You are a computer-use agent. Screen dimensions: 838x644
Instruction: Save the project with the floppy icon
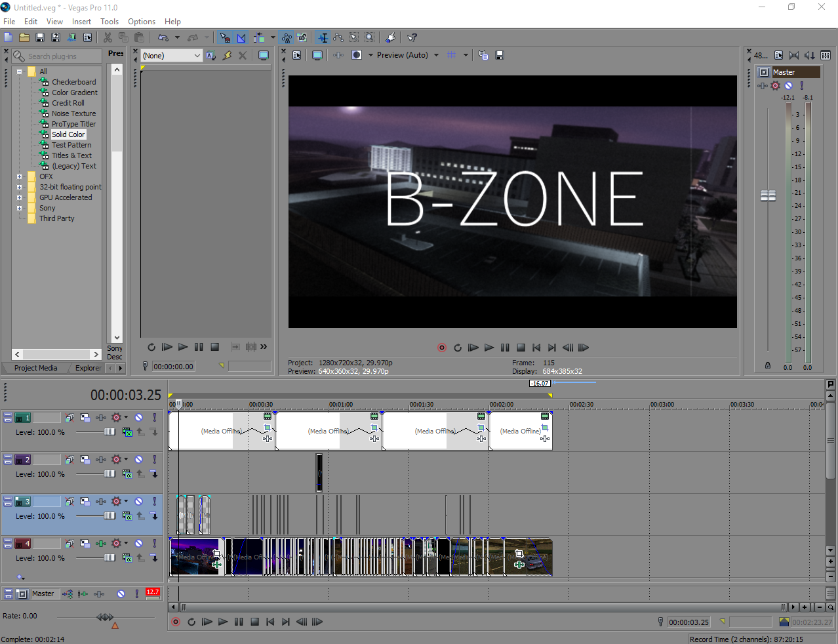pyautogui.click(x=40, y=37)
